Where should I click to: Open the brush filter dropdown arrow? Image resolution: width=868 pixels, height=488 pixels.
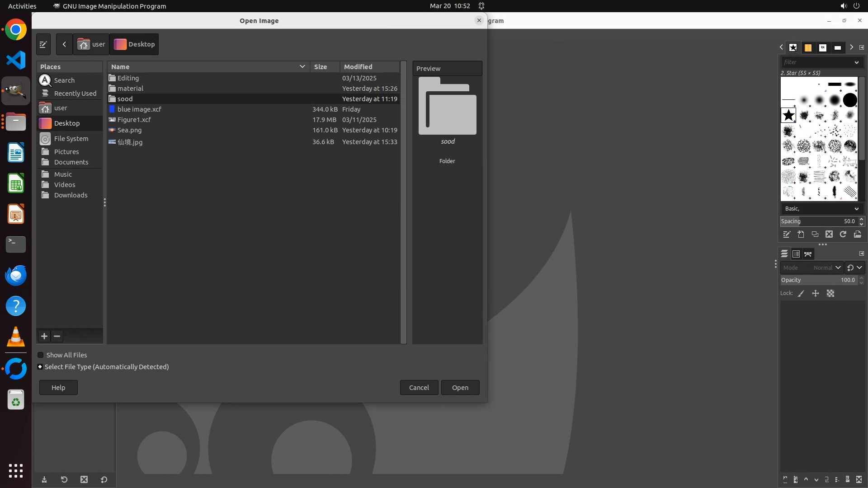(x=856, y=62)
